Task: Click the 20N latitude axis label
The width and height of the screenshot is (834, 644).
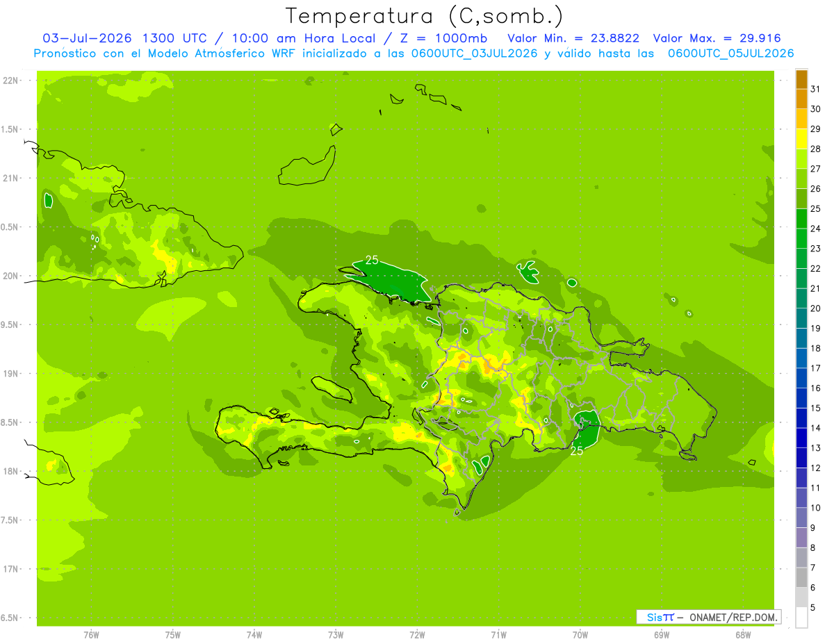Action: pos(11,276)
